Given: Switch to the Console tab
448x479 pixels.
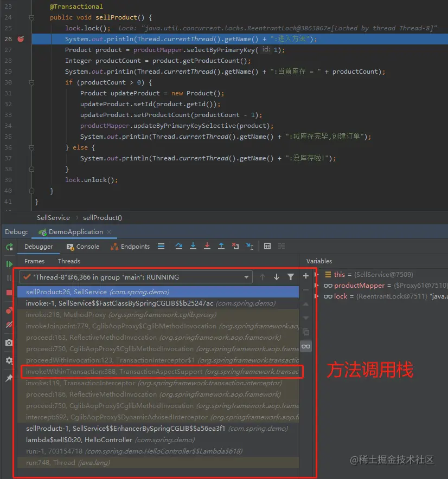Looking at the screenshot, I should coord(83,247).
